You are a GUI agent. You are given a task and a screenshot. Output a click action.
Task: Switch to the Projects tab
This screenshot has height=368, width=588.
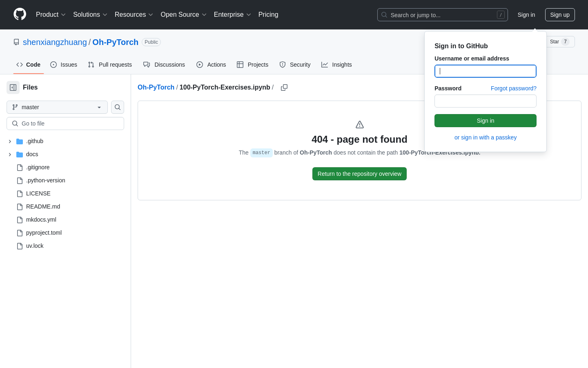point(253,65)
